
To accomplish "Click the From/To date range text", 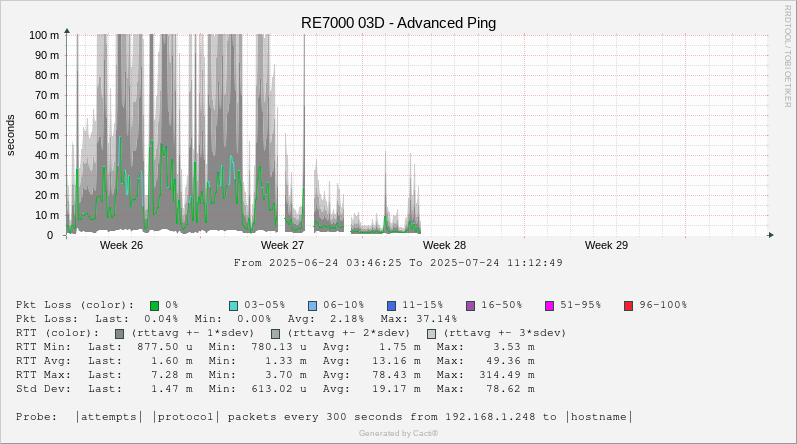I will [398, 263].
